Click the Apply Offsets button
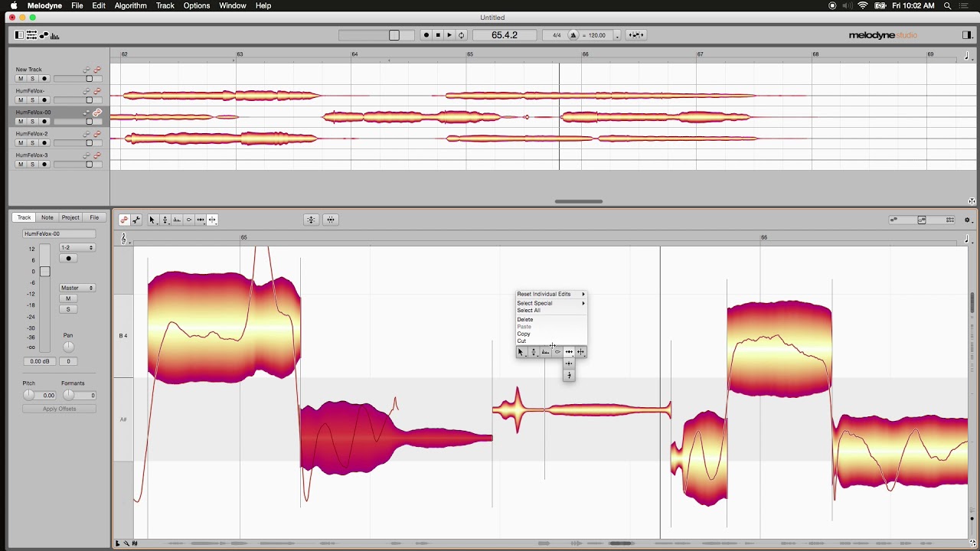980x551 pixels. pos(59,409)
